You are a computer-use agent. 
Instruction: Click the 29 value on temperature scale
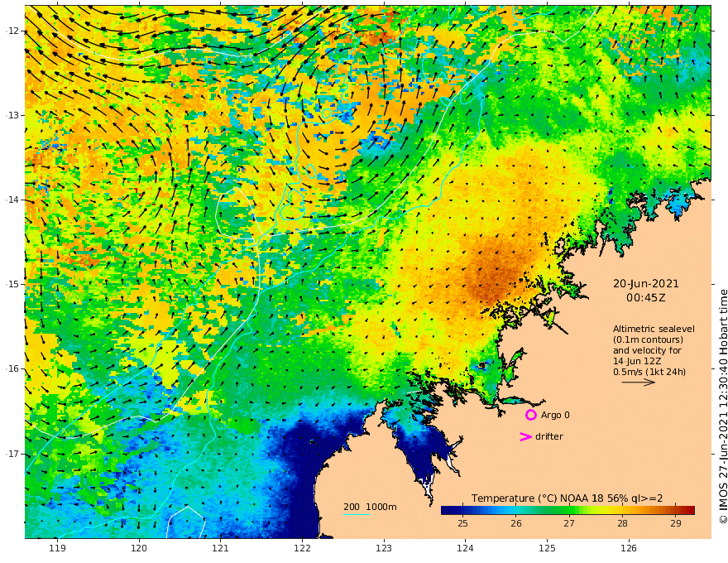(676, 523)
